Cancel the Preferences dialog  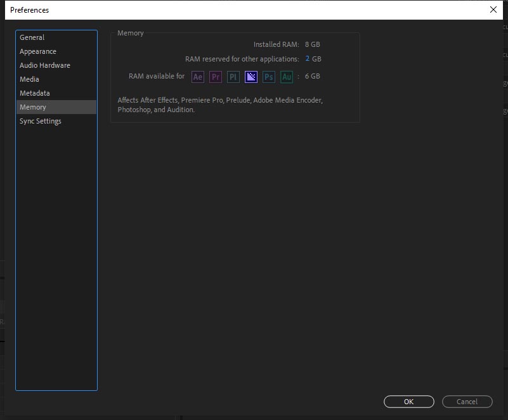pyautogui.click(x=467, y=402)
